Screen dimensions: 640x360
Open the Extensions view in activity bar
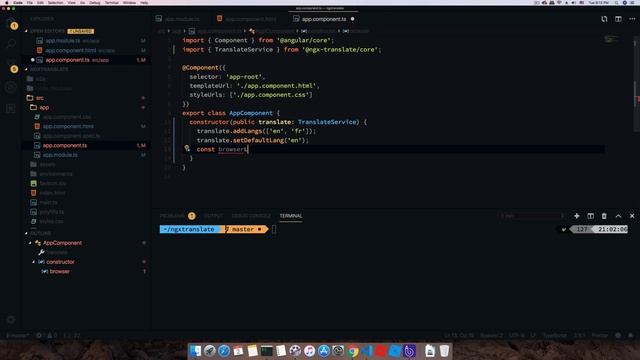click(11, 109)
